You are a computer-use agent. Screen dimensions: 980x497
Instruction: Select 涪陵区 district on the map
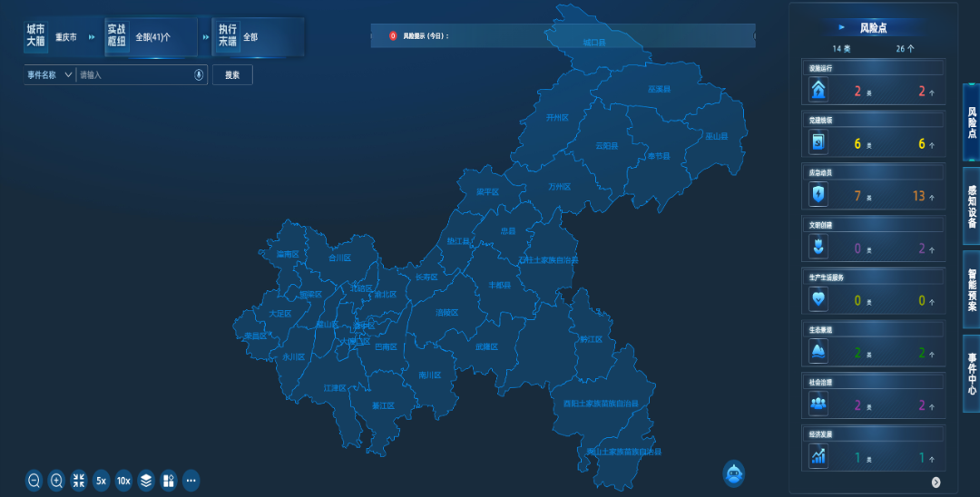446,312
